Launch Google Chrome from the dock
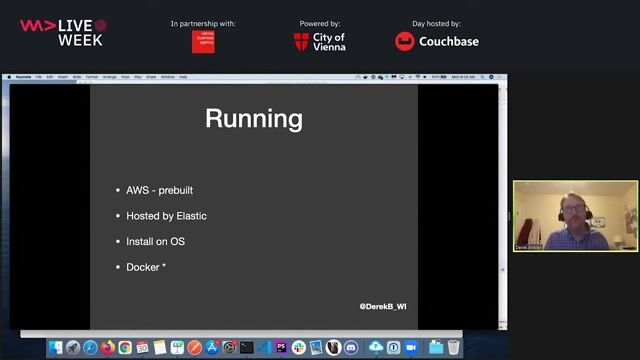 click(125, 347)
